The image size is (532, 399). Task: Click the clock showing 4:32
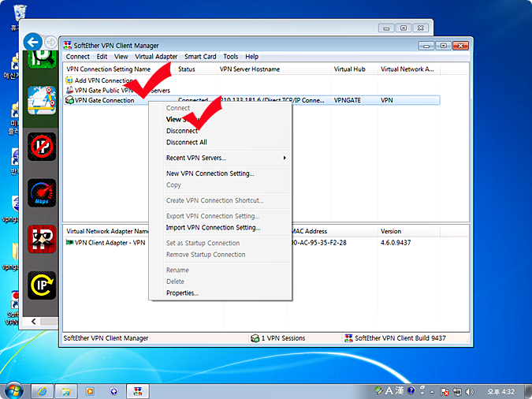501,392
